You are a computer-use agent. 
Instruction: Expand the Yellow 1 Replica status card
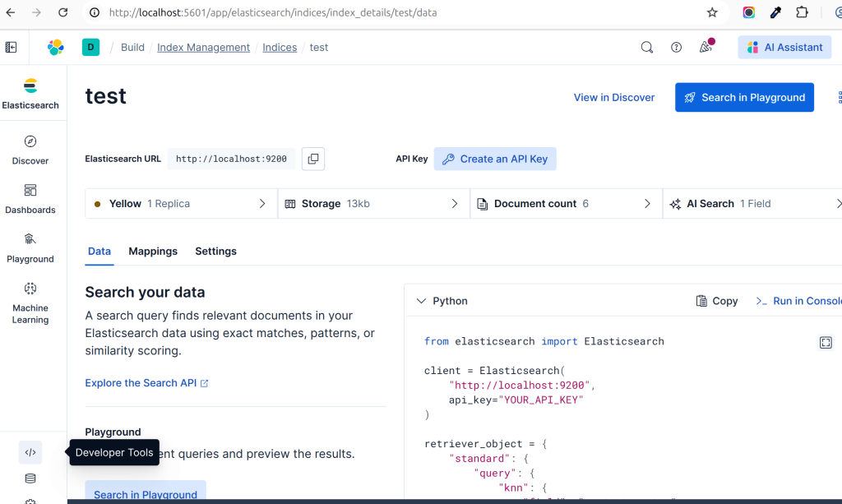[181, 204]
